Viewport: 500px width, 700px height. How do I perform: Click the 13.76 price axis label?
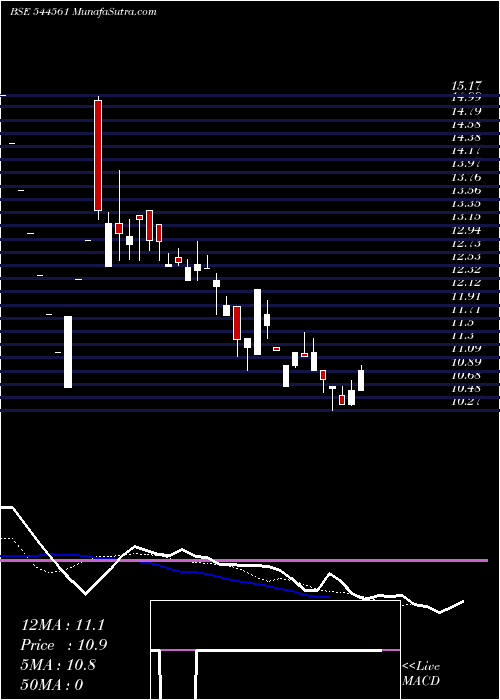tap(466, 177)
